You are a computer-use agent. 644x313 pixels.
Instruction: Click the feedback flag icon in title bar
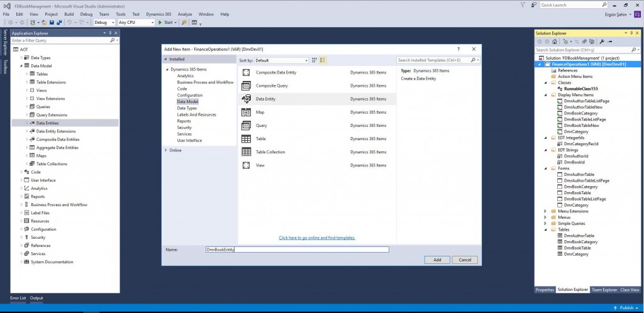click(534, 5)
